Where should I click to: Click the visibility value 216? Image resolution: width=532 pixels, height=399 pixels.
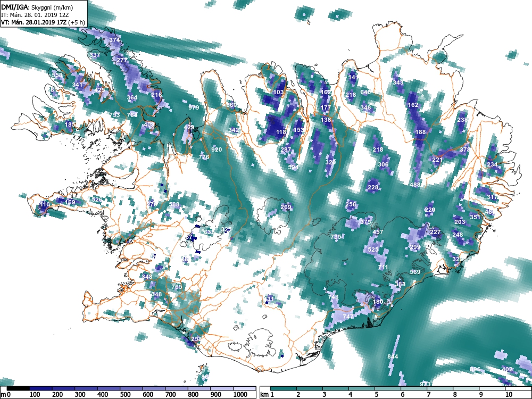[x=156, y=95]
